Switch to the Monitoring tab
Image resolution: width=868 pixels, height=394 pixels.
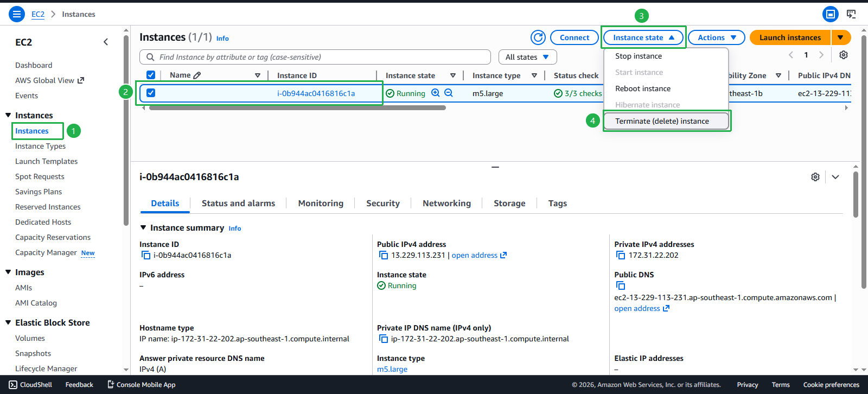[x=321, y=204]
